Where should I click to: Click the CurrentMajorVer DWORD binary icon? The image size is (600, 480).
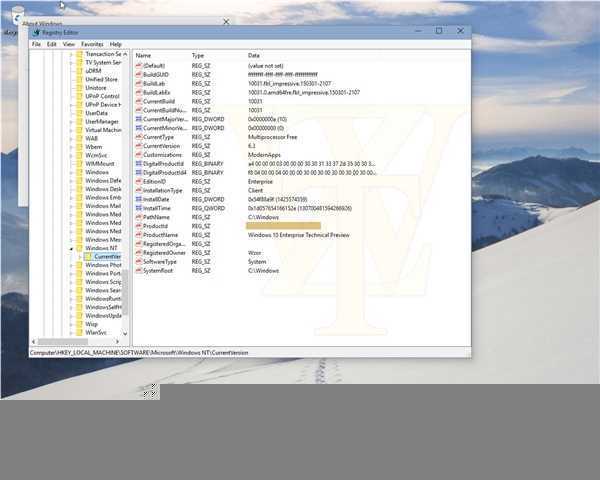coord(139,119)
